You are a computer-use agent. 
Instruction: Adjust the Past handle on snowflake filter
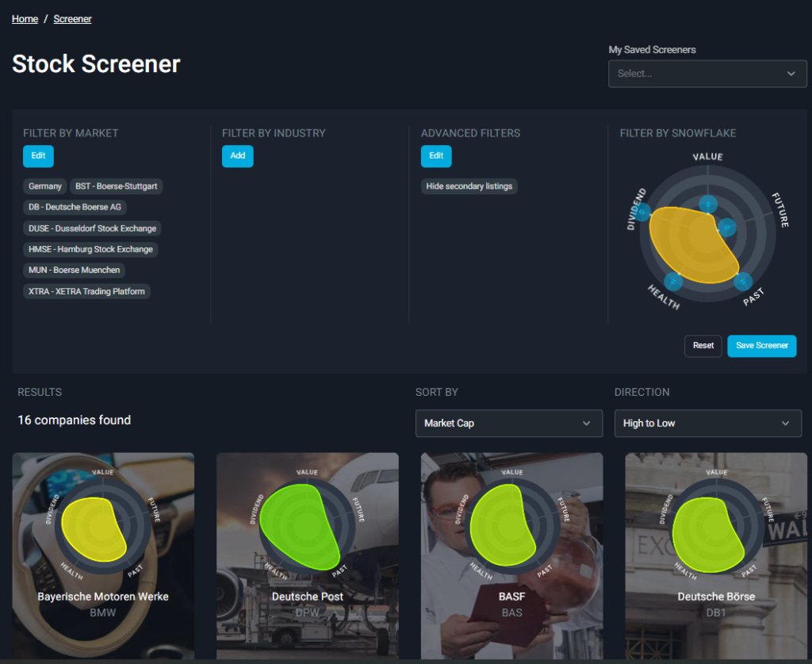coord(743,282)
